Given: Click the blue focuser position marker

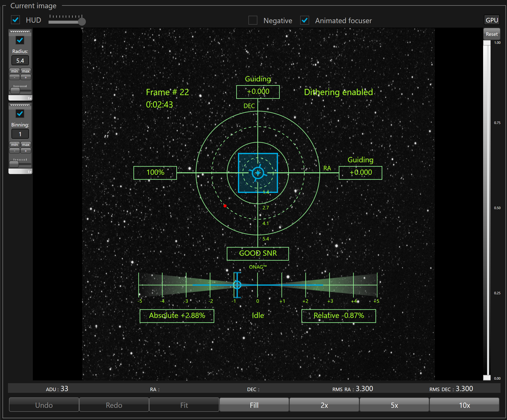Looking at the screenshot, I should click(x=237, y=285).
